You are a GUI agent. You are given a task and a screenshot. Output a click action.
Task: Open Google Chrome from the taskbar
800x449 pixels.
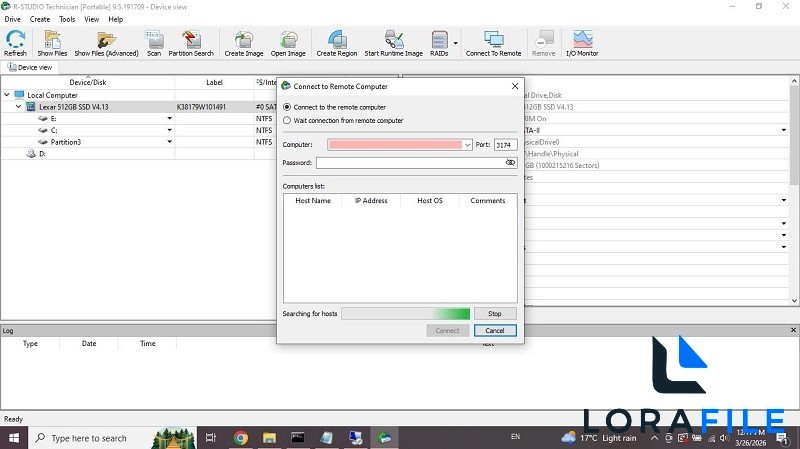click(x=241, y=438)
